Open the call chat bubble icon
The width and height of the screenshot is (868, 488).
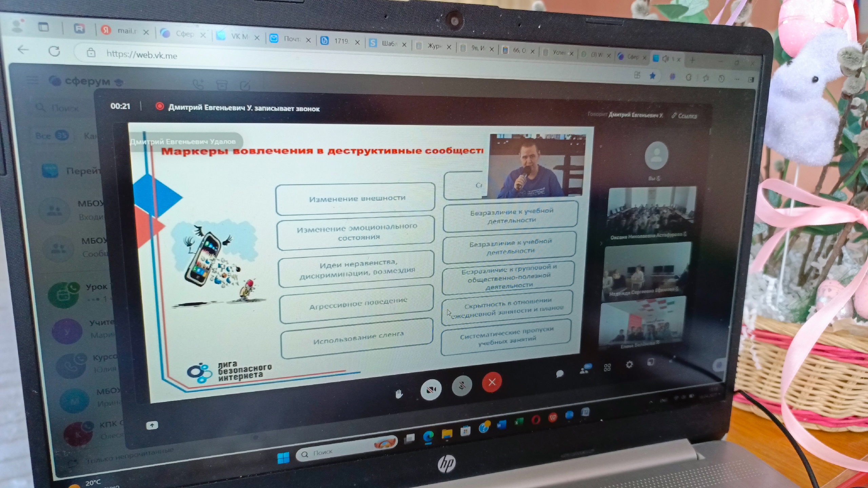point(560,373)
